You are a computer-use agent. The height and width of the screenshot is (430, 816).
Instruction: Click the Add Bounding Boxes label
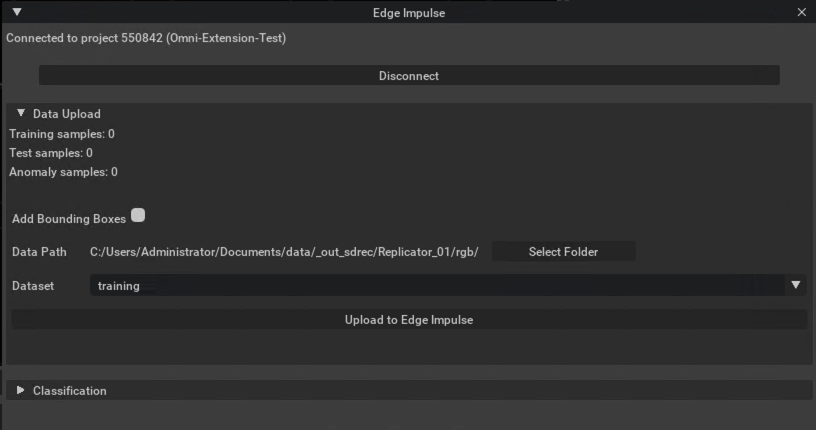point(69,219)
